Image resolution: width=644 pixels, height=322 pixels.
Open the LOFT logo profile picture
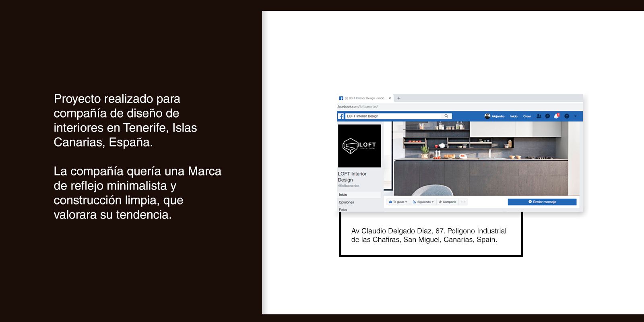point(359,146)
